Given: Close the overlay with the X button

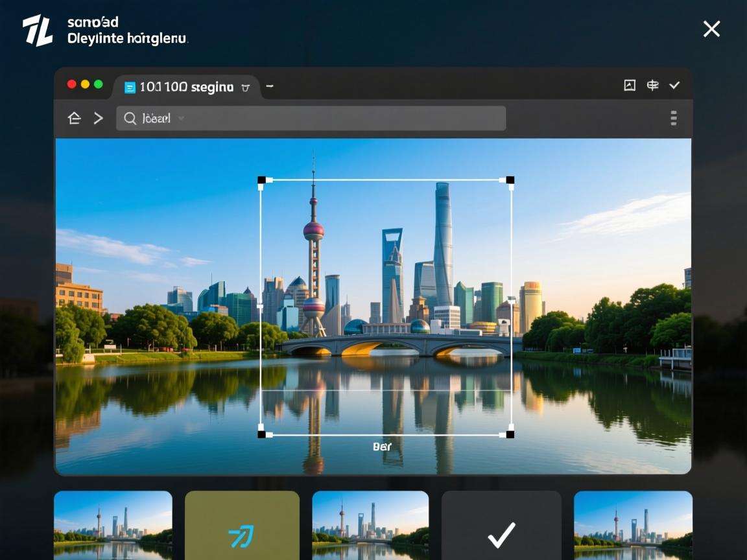Looking at the screenshot, I should [x=711, y=29].
